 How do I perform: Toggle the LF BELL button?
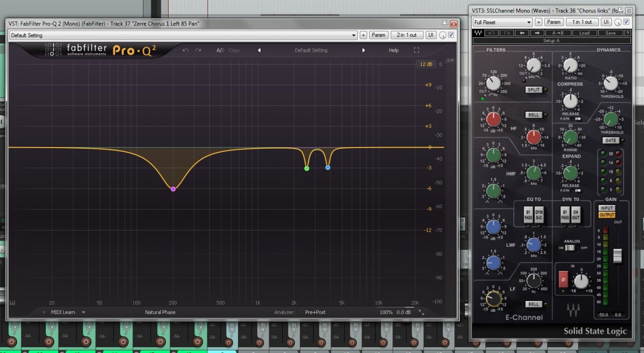pyautogui.click(x=533, y=304)
